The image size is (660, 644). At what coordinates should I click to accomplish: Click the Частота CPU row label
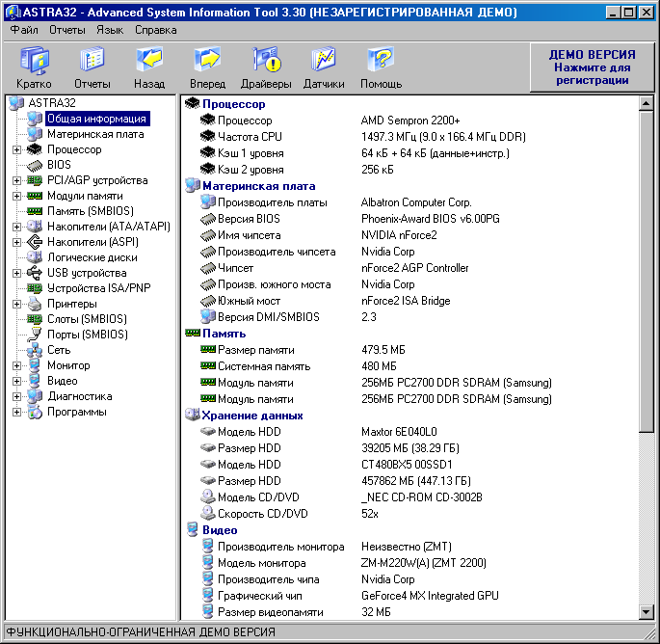(x=250, y=137)
